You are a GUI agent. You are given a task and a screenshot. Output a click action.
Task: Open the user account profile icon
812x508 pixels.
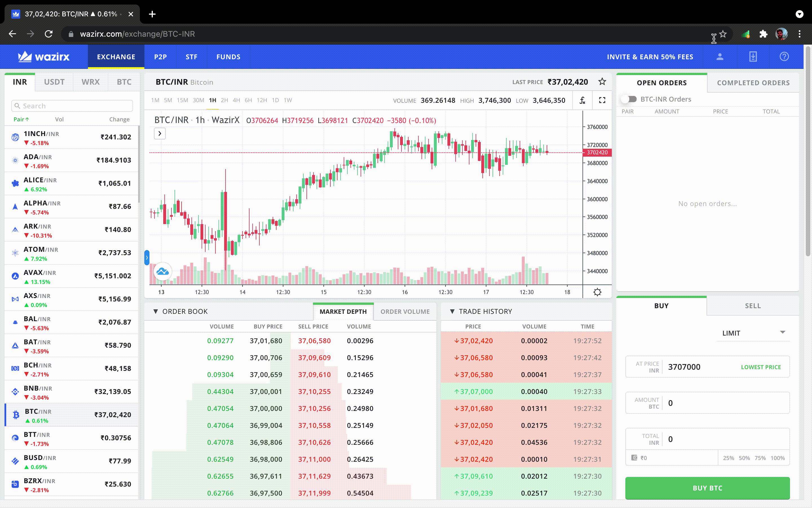720,57
